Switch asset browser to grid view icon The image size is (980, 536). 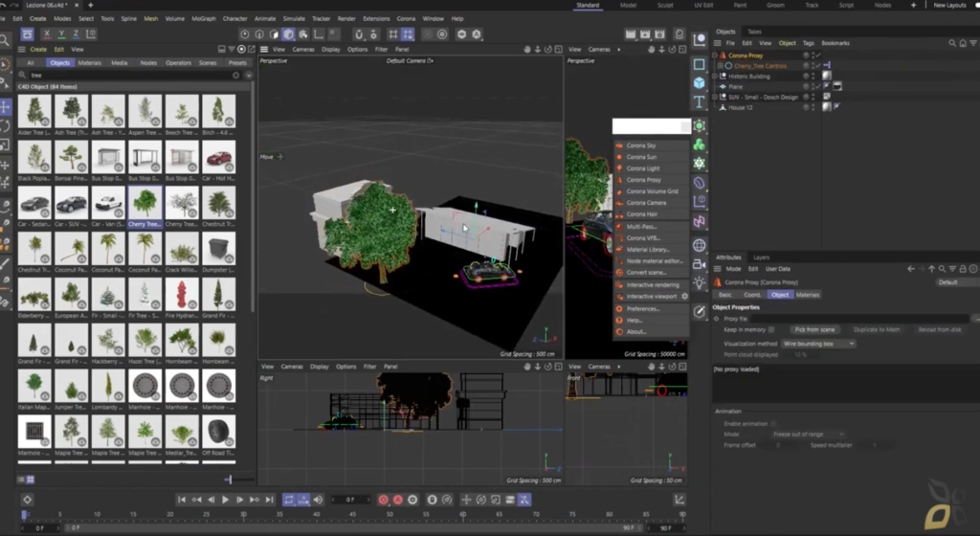pyautogui.click(x=30, y=480)
